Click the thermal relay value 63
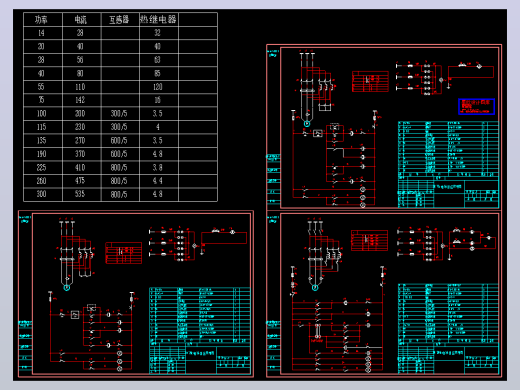 pos(157,60)
